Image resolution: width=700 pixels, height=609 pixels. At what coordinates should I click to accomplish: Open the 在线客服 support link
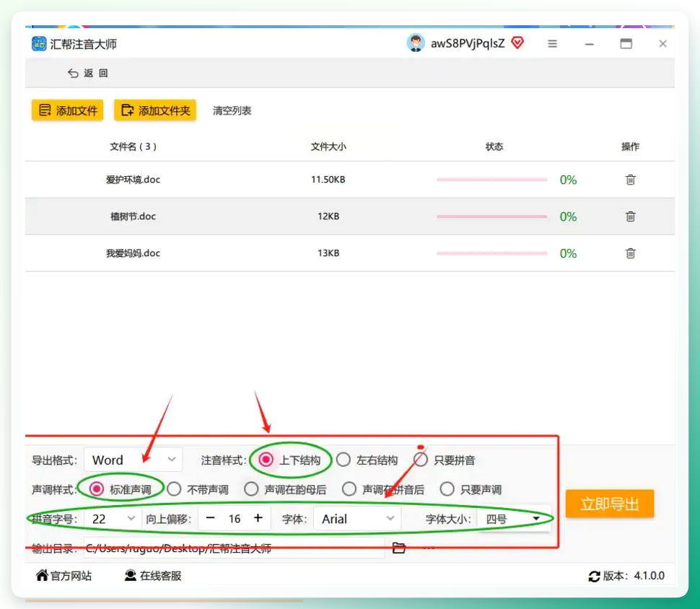click(153, 576)
